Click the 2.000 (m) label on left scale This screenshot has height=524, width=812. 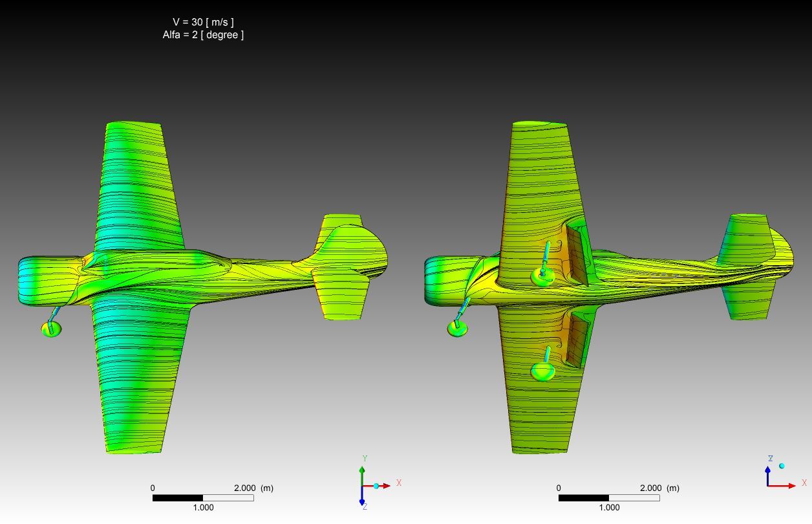click(253, 488)
